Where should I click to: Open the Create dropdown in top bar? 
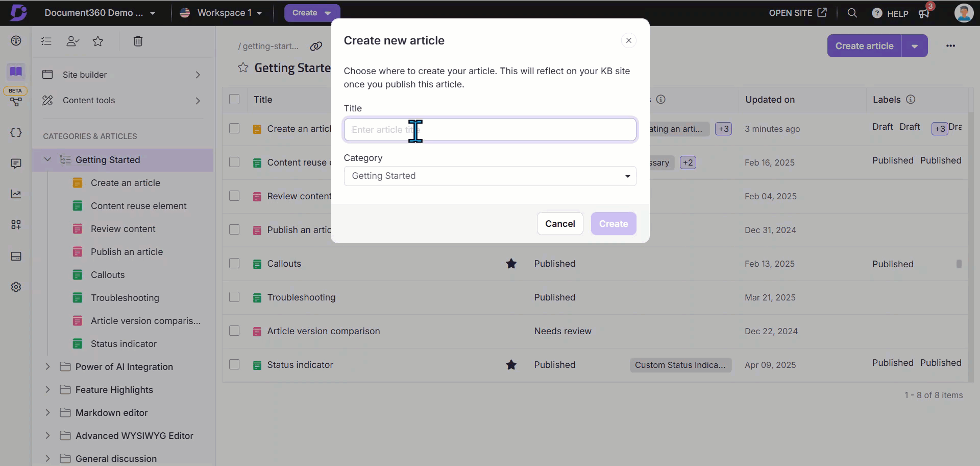point(312,13)
